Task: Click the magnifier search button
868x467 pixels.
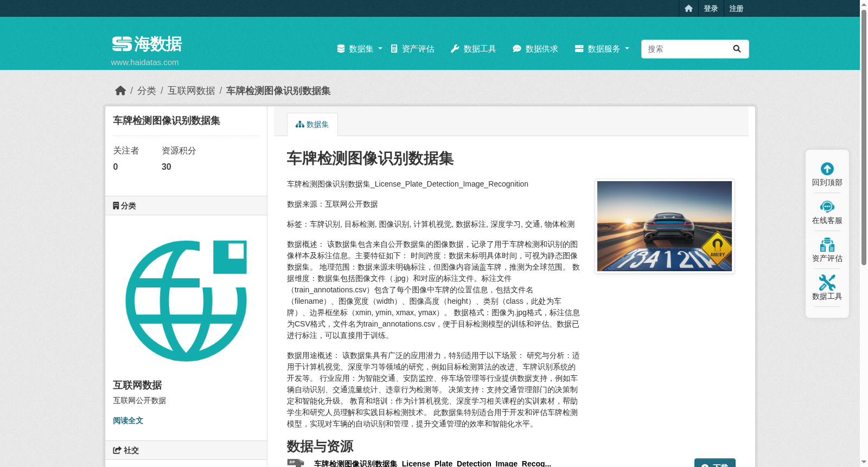Action: [737, 49]
